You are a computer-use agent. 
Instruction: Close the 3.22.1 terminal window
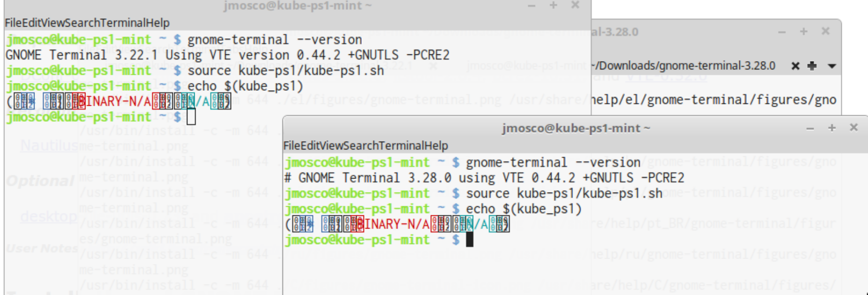click(x=575, y=5)
